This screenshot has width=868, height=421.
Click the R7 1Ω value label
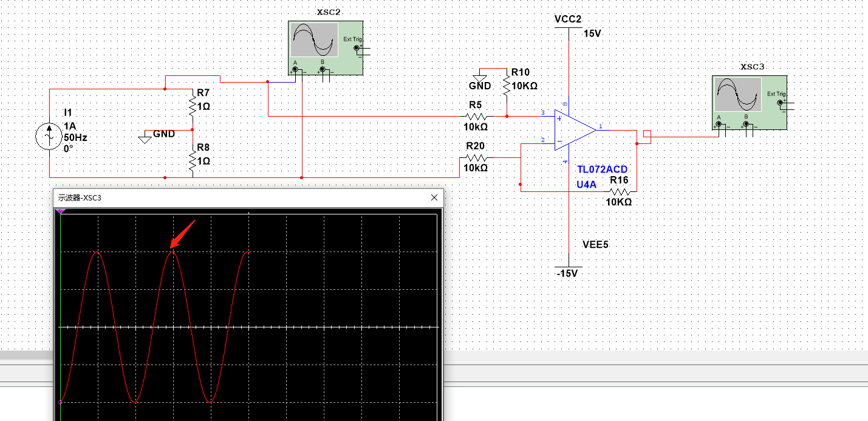click(x=203, y=106)
